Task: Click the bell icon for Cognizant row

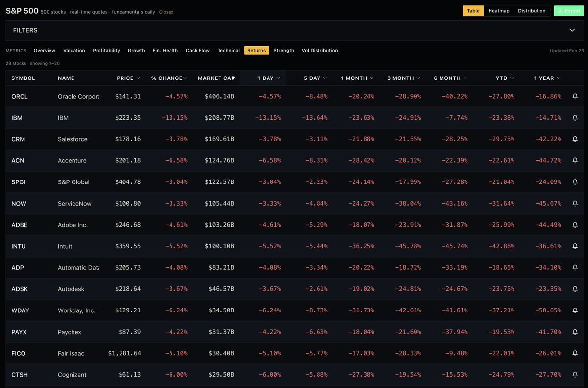Action: 575,375
